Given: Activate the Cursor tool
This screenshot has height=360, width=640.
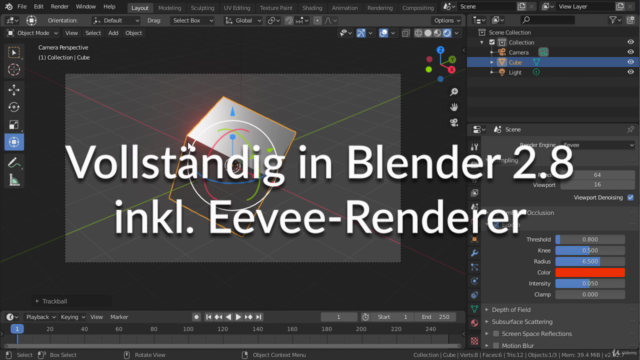Looking at the screenshot, I should pyautogui.click(x=14, y=69).
